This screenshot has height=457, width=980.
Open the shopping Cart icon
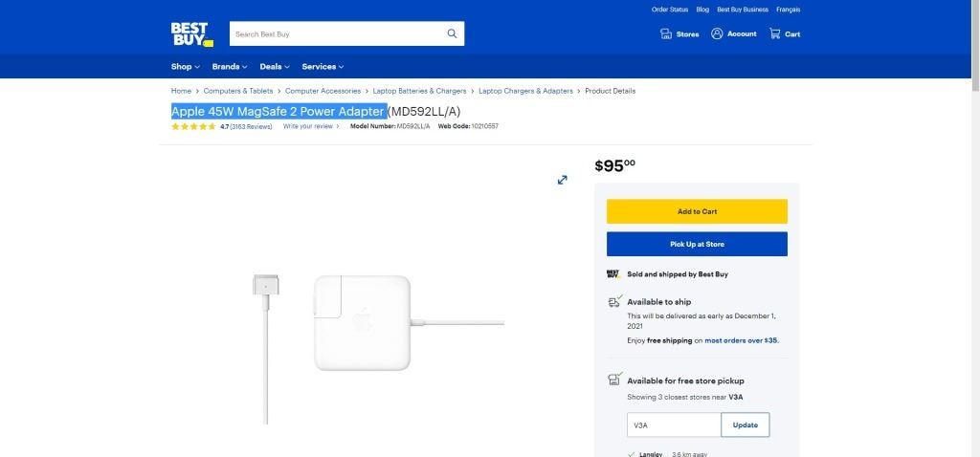775,34
